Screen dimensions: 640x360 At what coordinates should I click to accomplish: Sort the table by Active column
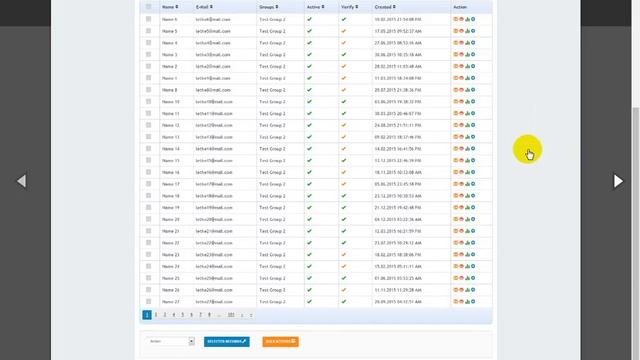pyautogui.click(x=316, y=7)
